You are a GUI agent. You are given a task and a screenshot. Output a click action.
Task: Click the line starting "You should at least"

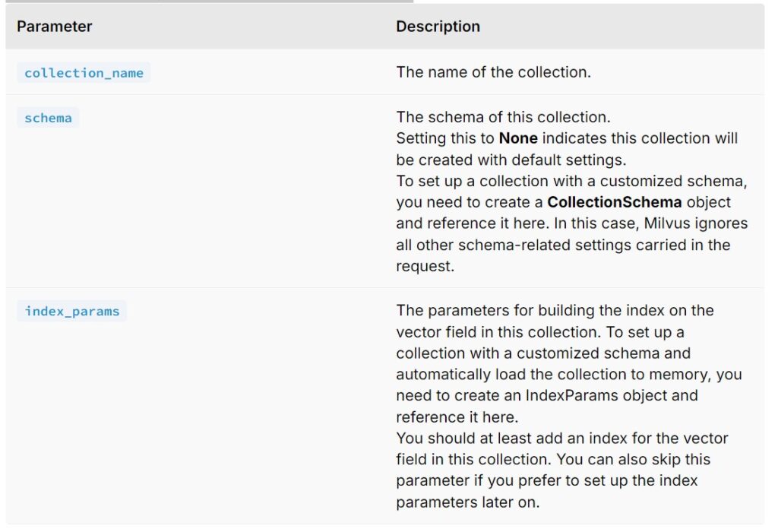point(561,439)
